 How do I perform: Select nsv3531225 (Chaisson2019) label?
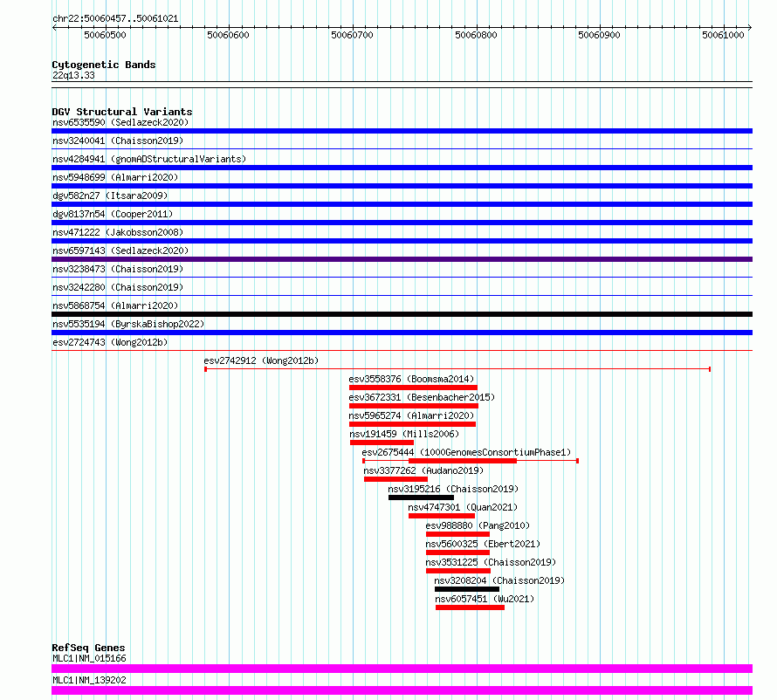tap(491, 562)
